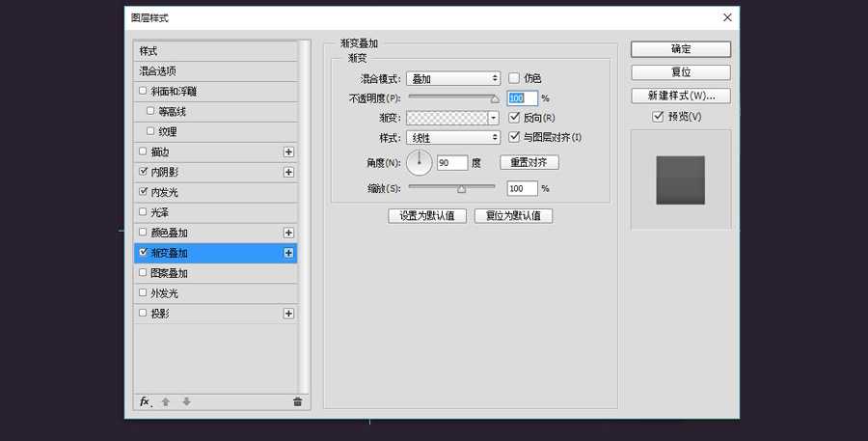
Task: Click plus icon next to 描边
Action: click(288, 152)
